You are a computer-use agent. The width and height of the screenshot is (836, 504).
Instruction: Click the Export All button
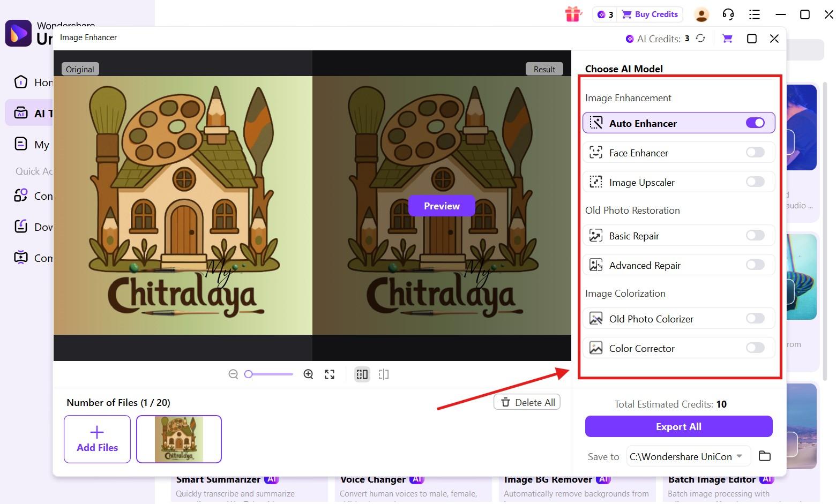tap(678, 426)
